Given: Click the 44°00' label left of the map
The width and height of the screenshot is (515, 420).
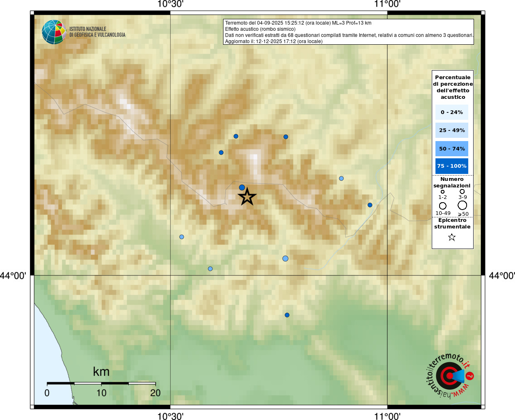Looking at the screenshot, I should click(x=13, y=276).
